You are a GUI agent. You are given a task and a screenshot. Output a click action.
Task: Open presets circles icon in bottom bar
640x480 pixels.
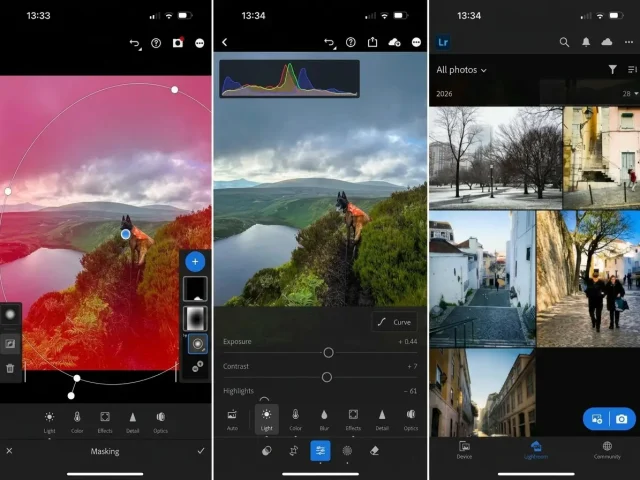tap(267, 451)
